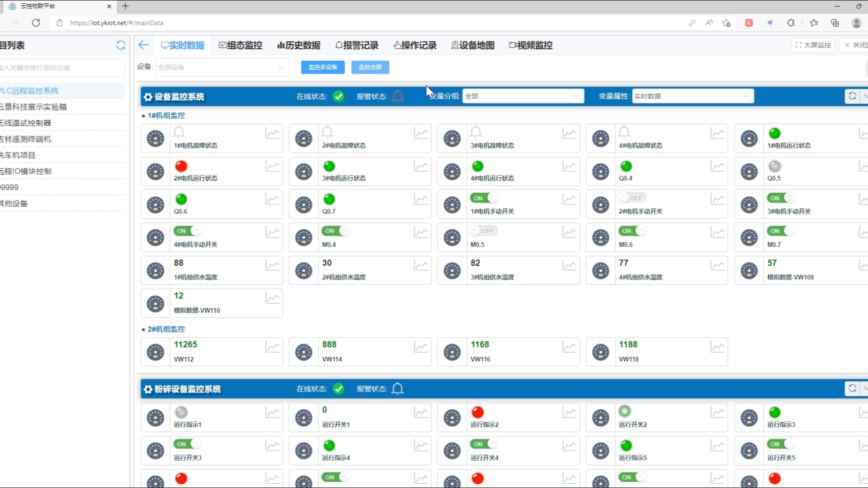Screen dimensions: 868x488
Task: Click bell icon on 1#电机故障状态 card
Action: [x=179, y=132]
